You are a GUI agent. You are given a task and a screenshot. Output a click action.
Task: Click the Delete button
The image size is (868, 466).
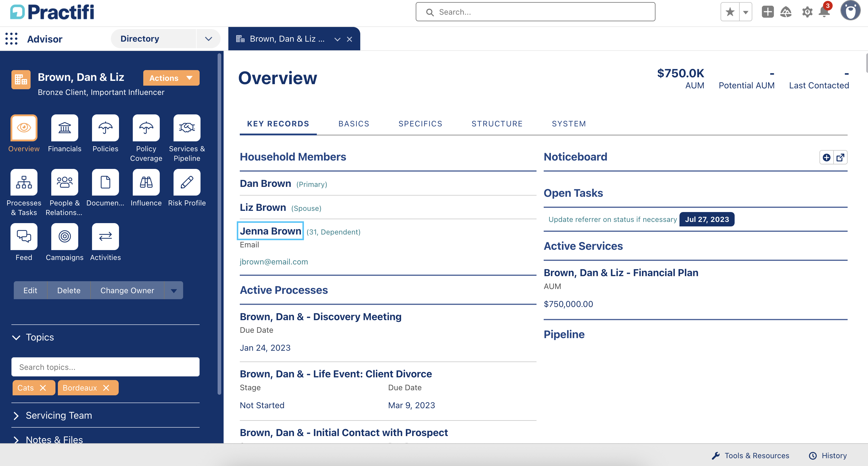coord(69,290)
